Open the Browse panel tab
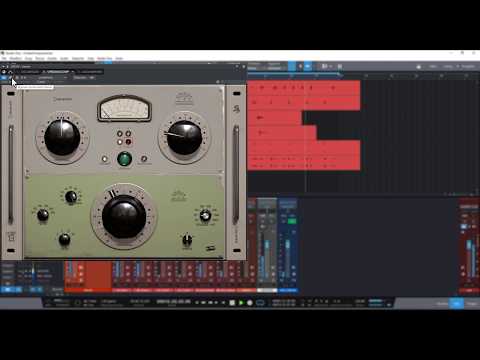The height and width of the screenshot is (360, 480). [x=472, y=303]
